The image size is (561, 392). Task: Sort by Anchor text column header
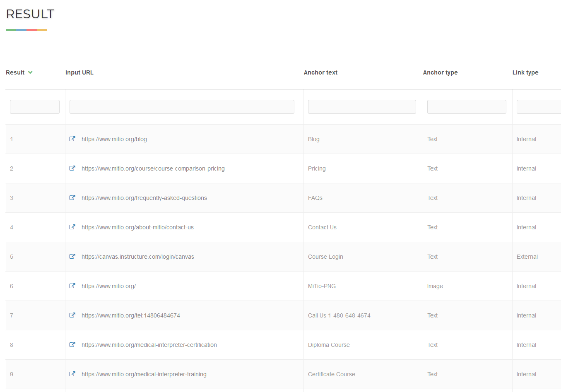pos(320,72)
